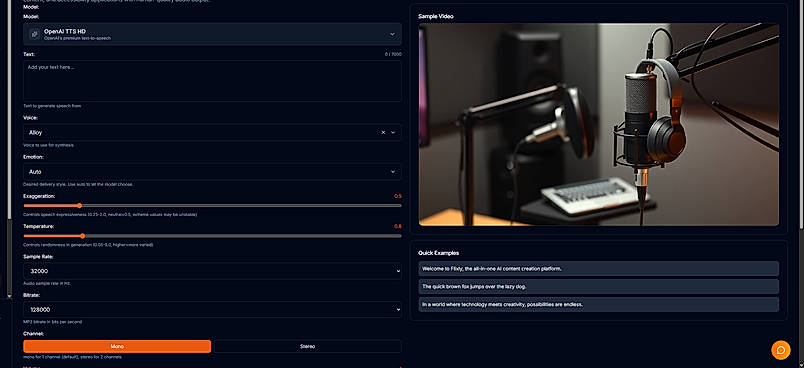This screenshot has width=804, height=368.
Task: Click in the 'Add your text here' field
Action: click(x=212, y=81)
